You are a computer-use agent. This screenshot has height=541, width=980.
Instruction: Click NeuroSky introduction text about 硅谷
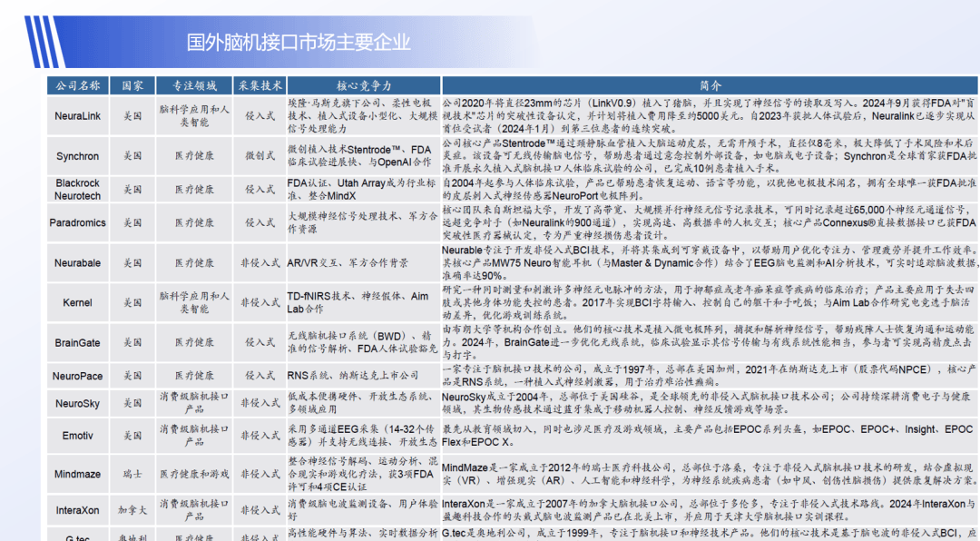click(x=710, y=403)
